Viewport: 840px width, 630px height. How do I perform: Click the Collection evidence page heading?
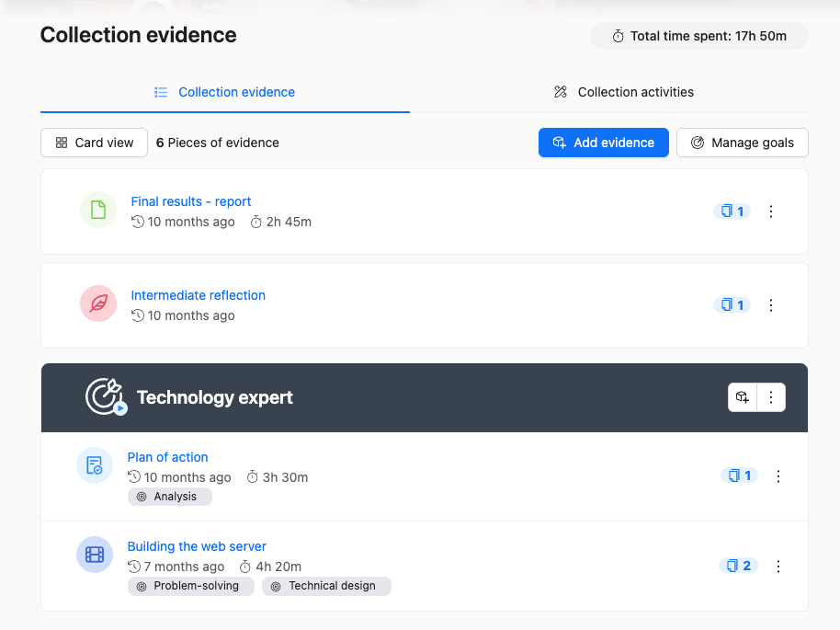point(138,35)
